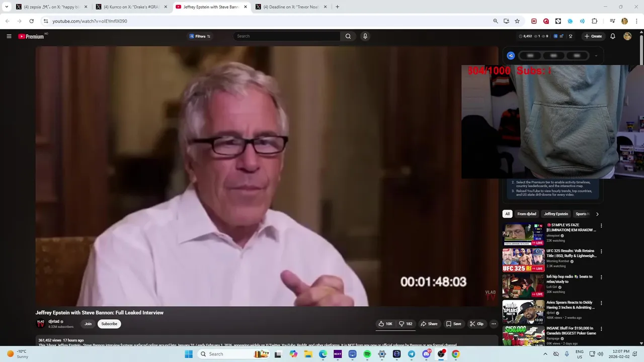Viewport: 644px width, 362px height.
Task: Switch to the Deadline on X tab
Action: click(290, 7)
